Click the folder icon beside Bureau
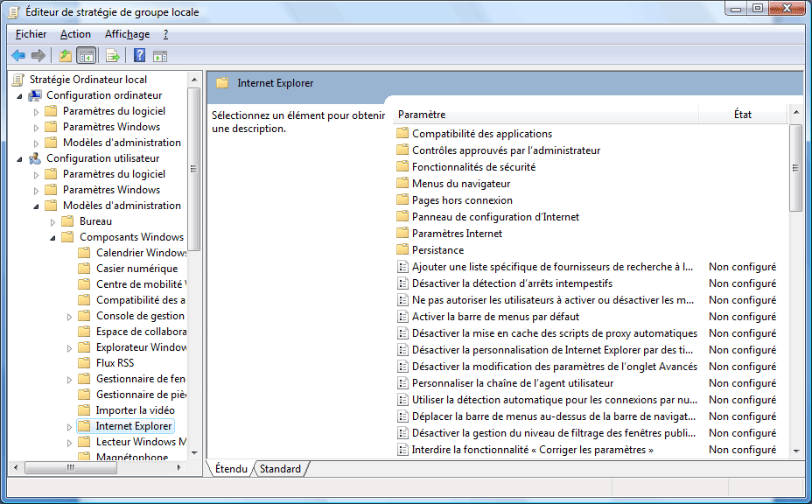Image resolution: width=812 pixels, height=504 pixels. click(x=67, y=221)
